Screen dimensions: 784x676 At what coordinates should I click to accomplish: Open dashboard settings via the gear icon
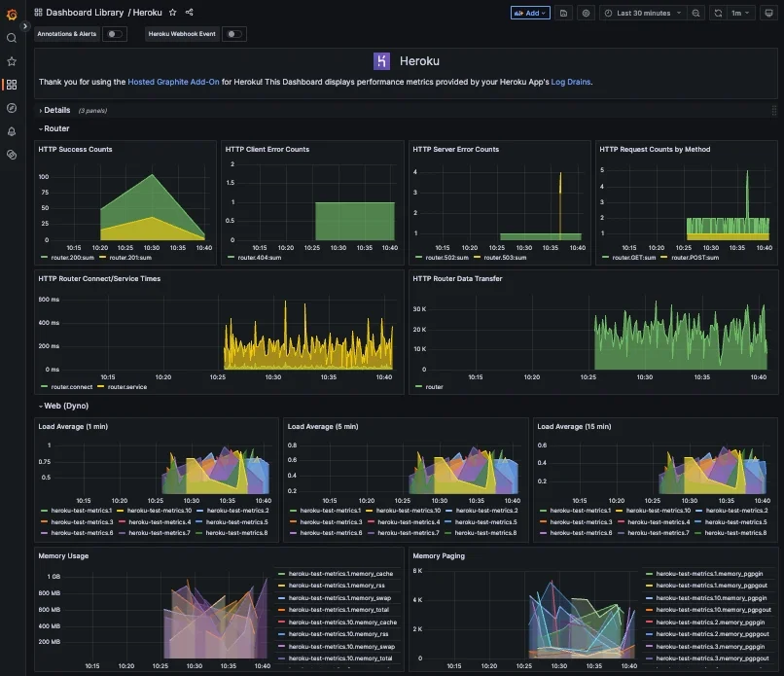[585, 13]
